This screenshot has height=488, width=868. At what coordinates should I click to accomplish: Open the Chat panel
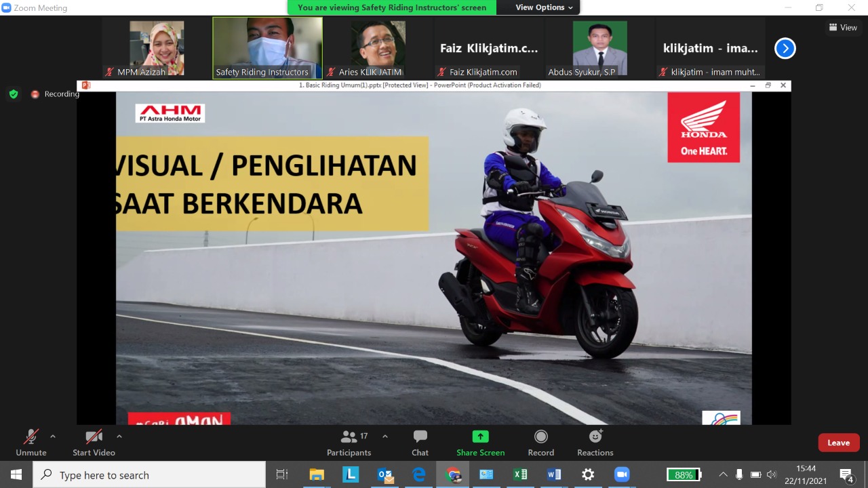(x=420, y=442)
